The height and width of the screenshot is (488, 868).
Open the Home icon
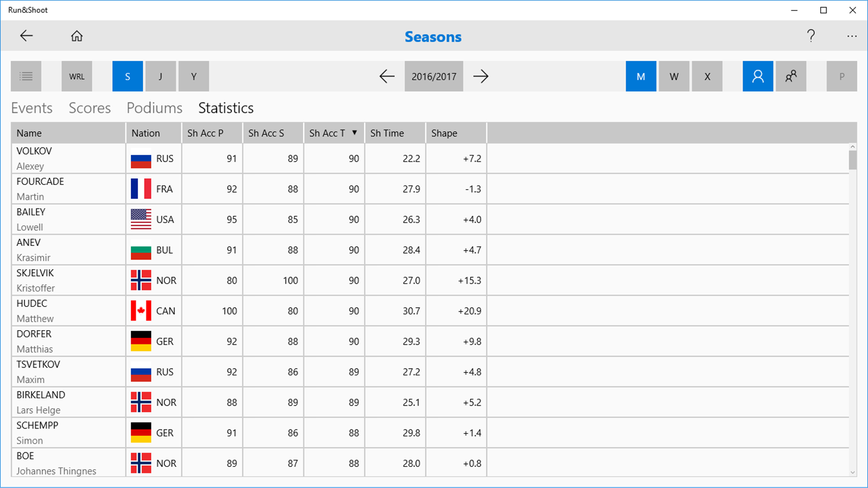tap(77, 36)
